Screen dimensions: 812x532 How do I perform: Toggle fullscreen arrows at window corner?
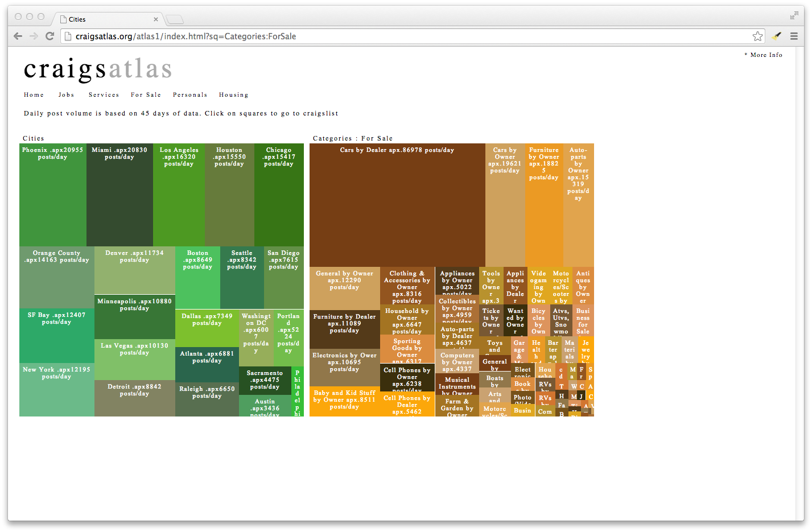[794, 16]
